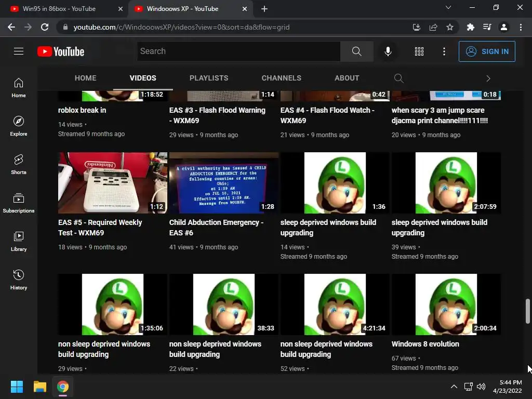The height and width of the screenshot is (399, 532).
Task: Open roblox break in video title
Action: coord(82,110)
